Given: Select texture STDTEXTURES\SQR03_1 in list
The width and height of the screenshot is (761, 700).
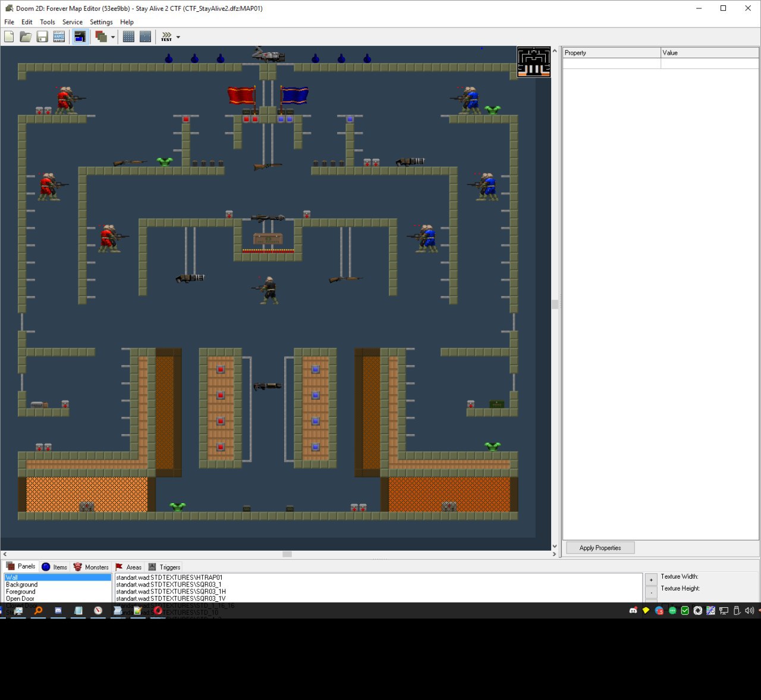Looking at the screenshot, I should [x=378, y=585].
